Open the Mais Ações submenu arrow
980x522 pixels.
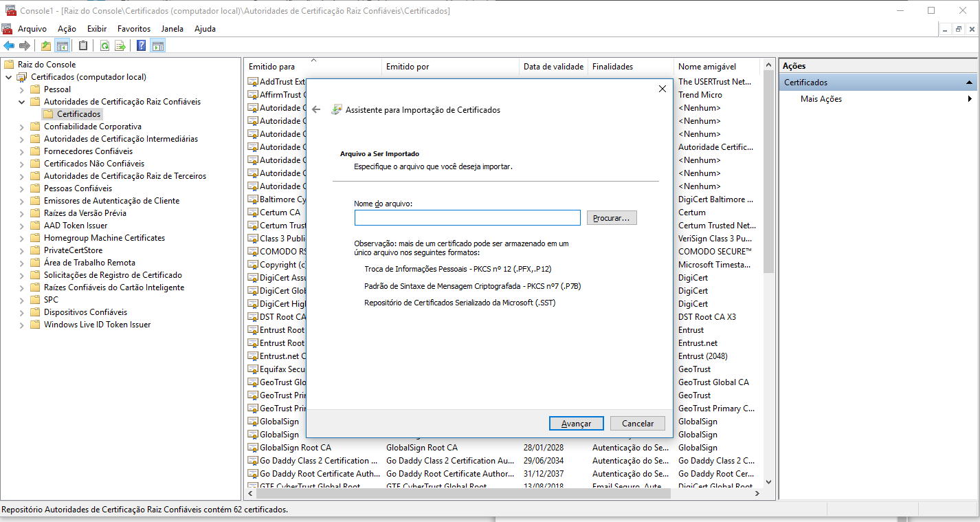pos(970,99)
